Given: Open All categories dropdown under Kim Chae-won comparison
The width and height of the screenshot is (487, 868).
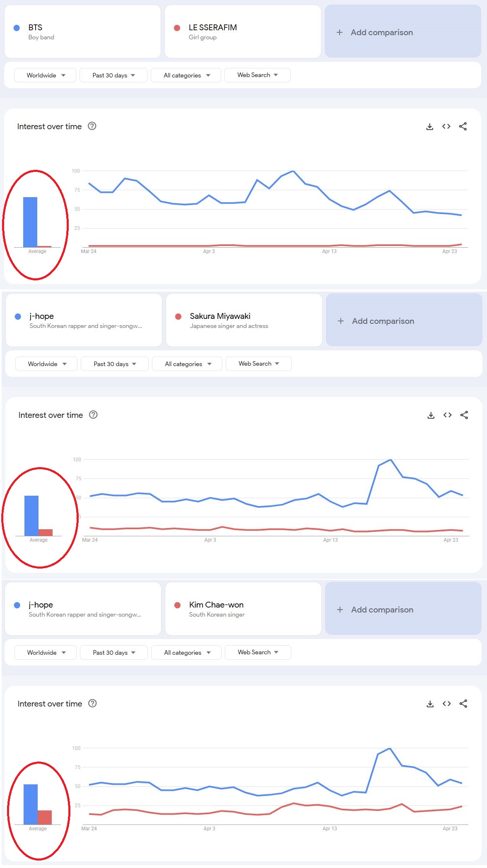Looking at the screenshot, I should point(186,653).
